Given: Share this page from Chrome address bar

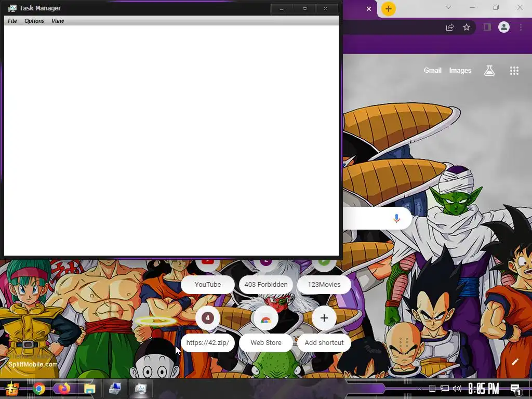Looking at the screenshot, I should pos(450,27).
